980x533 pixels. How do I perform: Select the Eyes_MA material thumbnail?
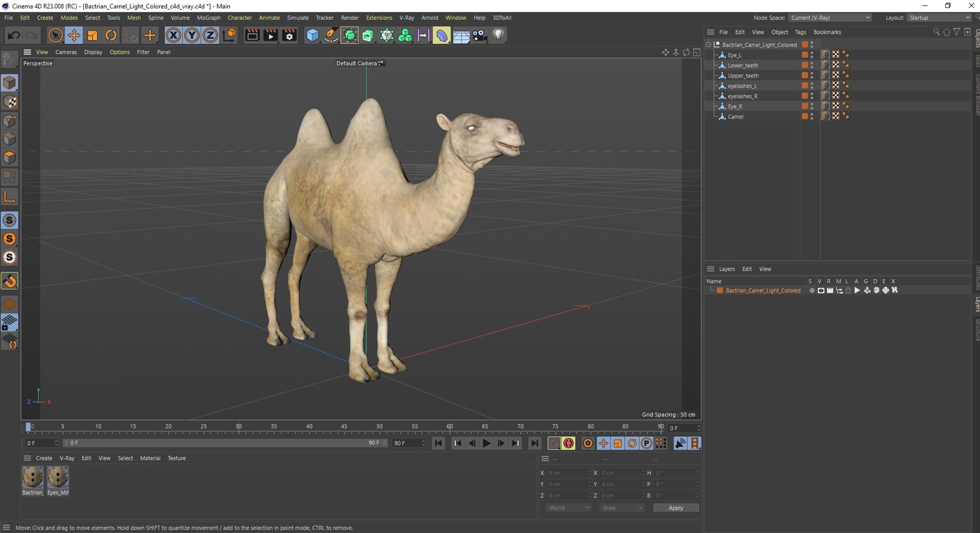[58, 477]
